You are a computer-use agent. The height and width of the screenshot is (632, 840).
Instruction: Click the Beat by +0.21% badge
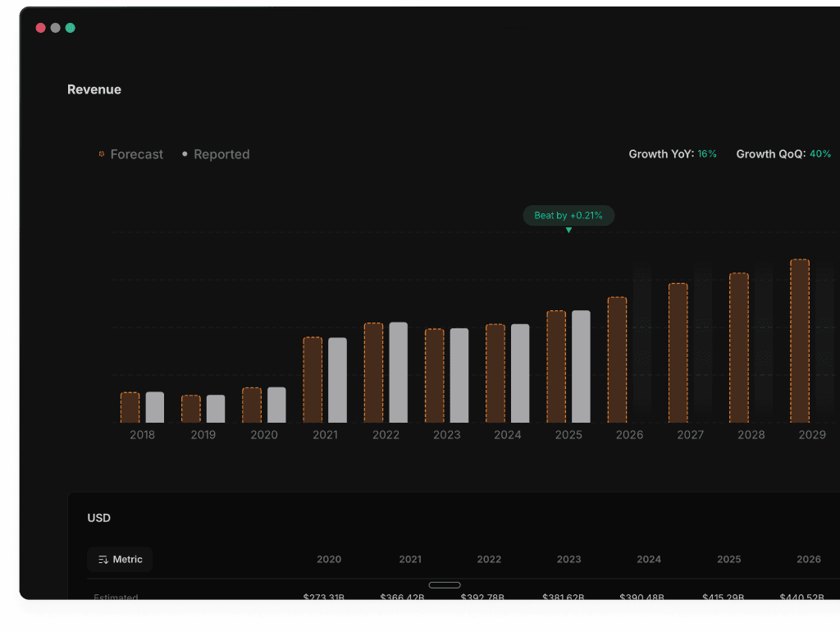pyautogui.click(x=568, y=216)
